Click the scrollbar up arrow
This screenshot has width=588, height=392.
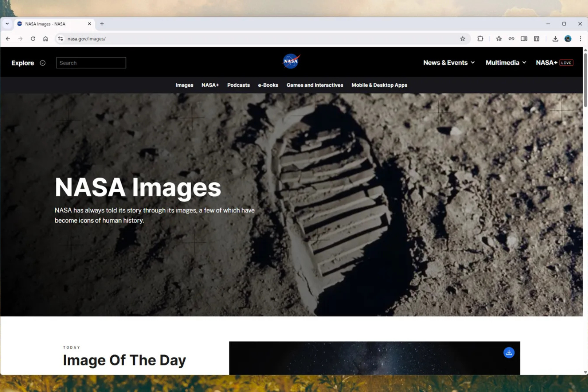pos(585,50)
